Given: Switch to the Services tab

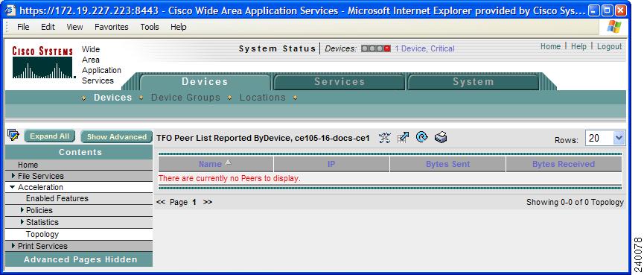Looking at the screenshot, I should point(339,82).
